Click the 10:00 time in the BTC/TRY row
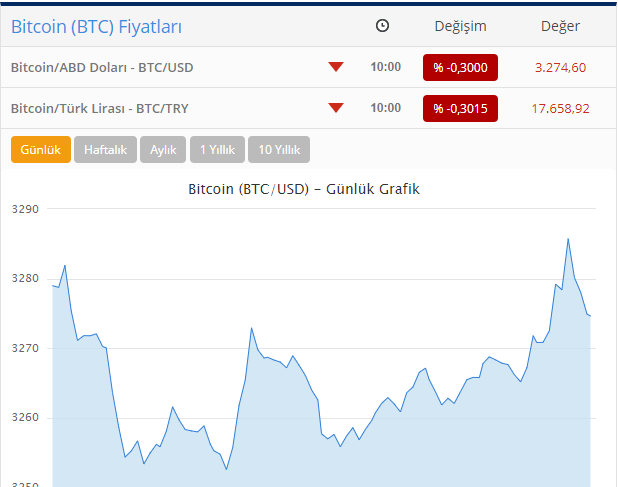Screen dimensions: 618x487 [x=385, y=108]
